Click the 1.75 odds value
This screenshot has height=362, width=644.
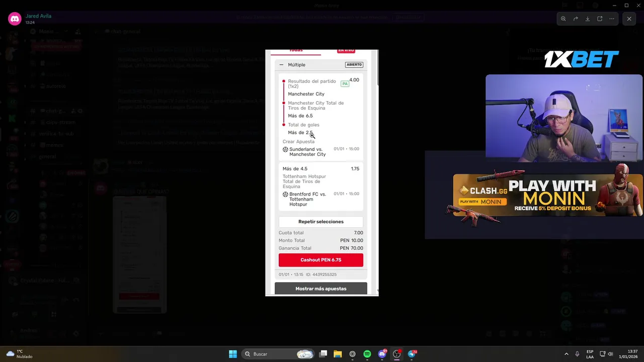coord(355,169)
